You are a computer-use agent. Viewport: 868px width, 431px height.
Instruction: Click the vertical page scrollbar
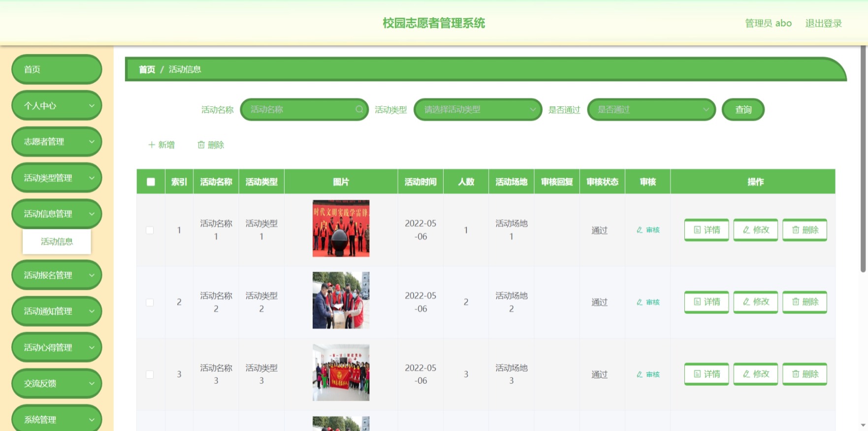[x=863, y=159]
